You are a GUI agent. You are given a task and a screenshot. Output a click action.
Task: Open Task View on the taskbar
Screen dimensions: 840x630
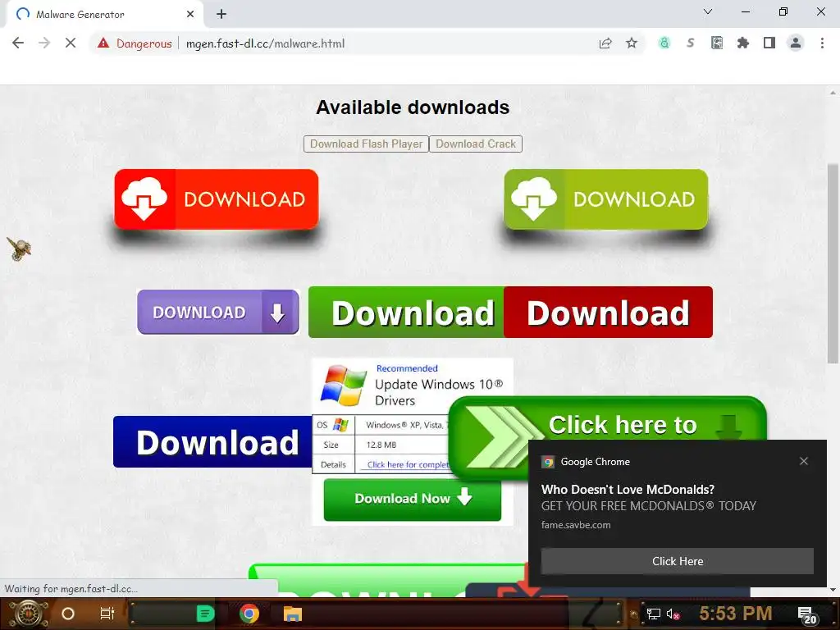tap(107, 614)
